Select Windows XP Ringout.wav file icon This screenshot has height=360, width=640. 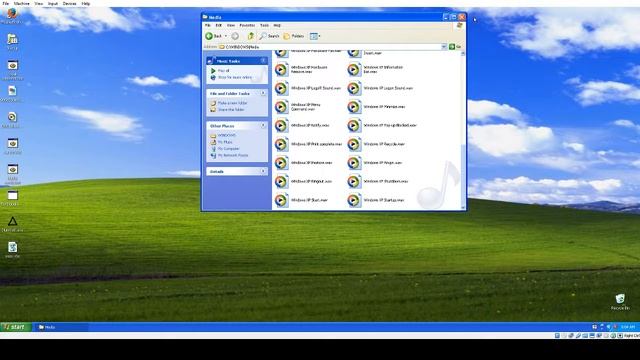pos(281,181)
